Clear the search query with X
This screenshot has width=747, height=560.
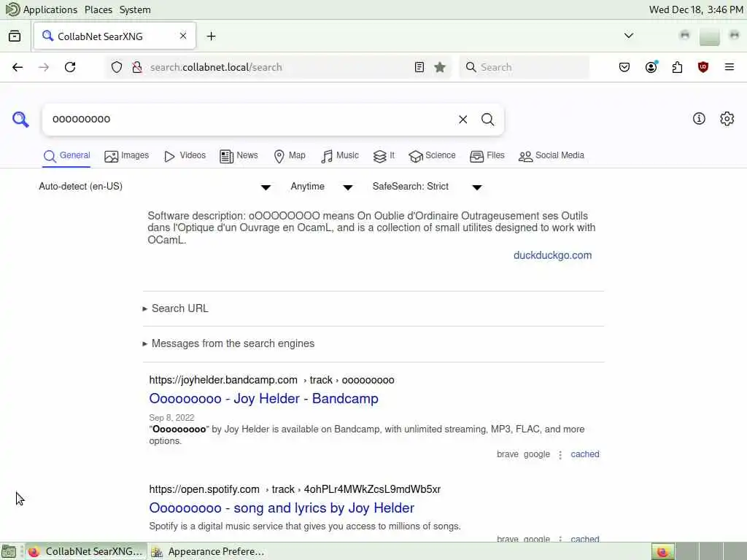coord(462,120)
